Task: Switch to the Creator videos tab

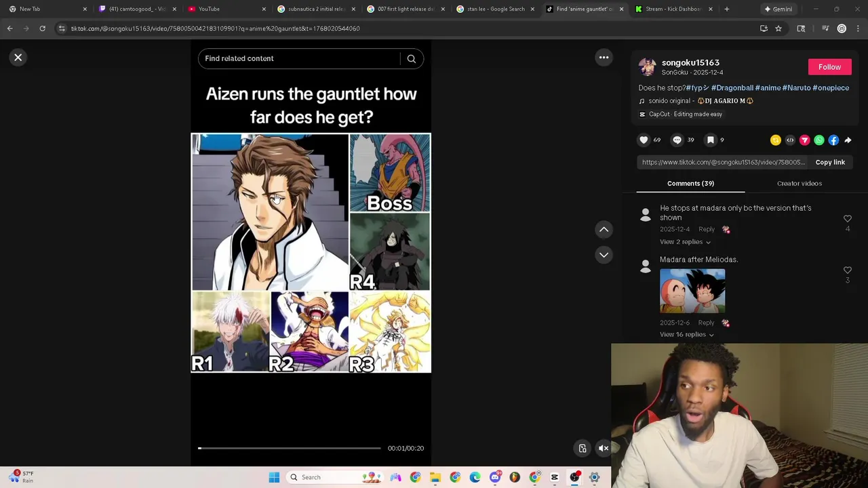Action: coord(800,184)
